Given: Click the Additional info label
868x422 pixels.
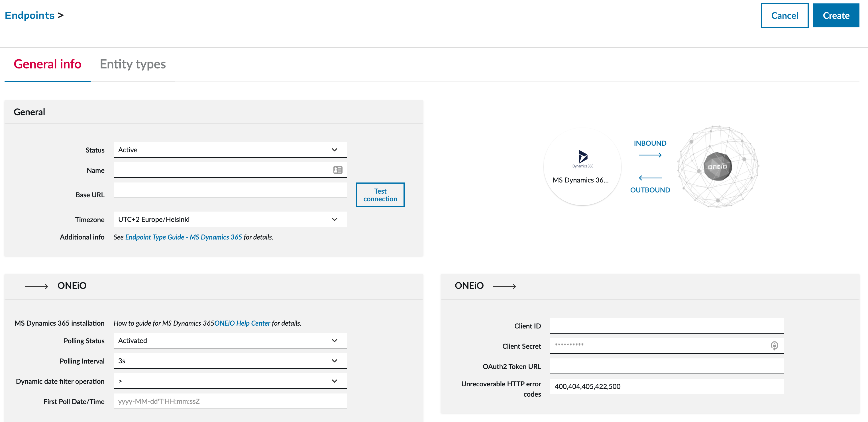Looking at the screenshot, I should 82,237.
